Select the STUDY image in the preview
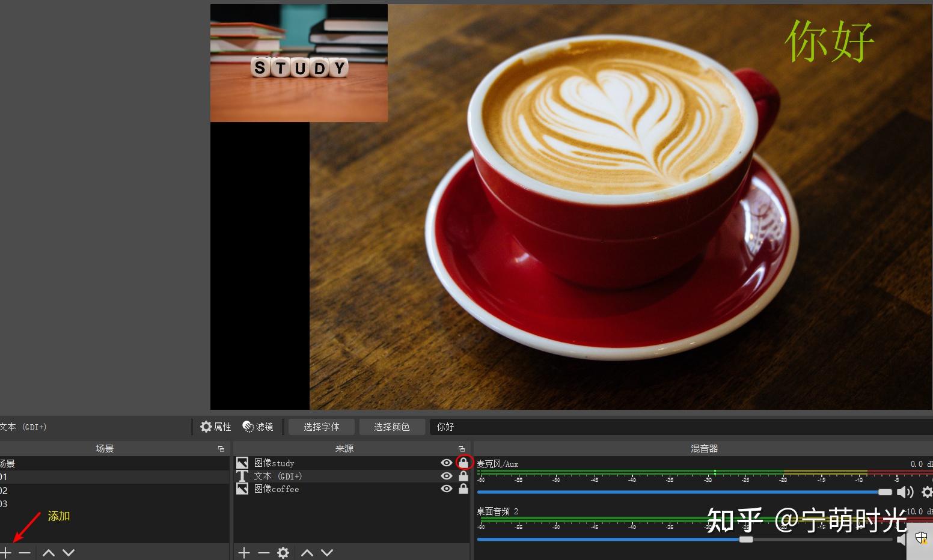This screenshot has width=933, height=560. [x=299, y=63]
